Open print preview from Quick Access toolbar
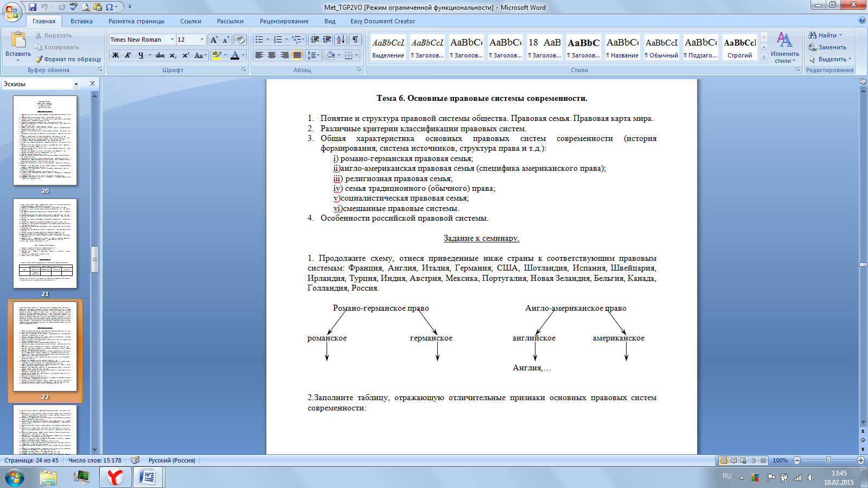This screenshot has height=488, width=868. tap(86, 7)
